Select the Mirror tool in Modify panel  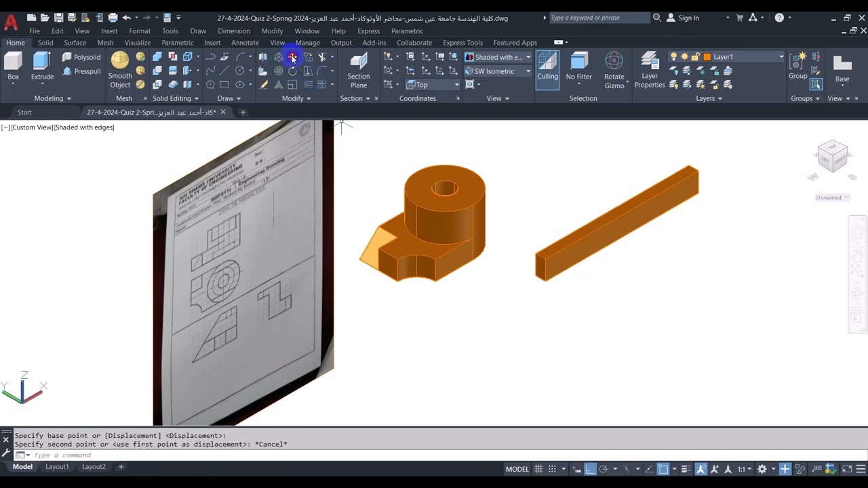tap(262, 57)
